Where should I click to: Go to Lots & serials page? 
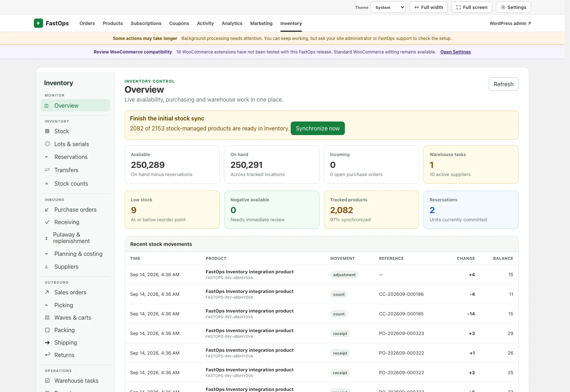(75, 144)
